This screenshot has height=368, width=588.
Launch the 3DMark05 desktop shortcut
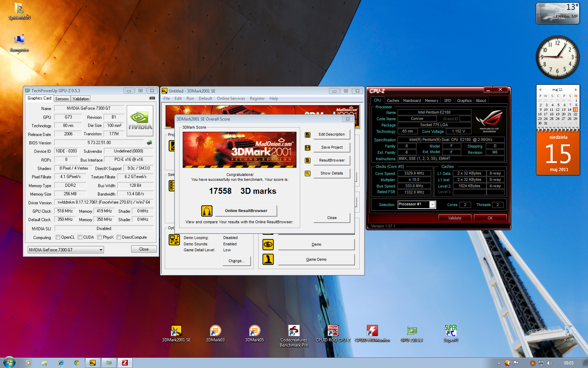254,333
